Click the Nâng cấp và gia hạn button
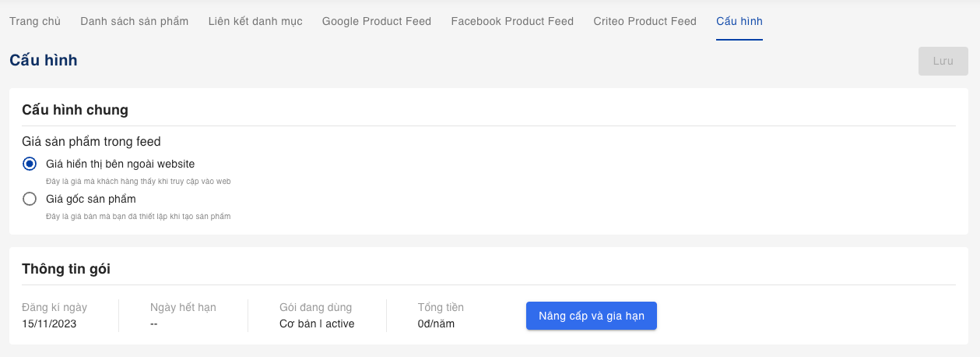This screenshot has height=357, width=980. [x=592, y=316]
